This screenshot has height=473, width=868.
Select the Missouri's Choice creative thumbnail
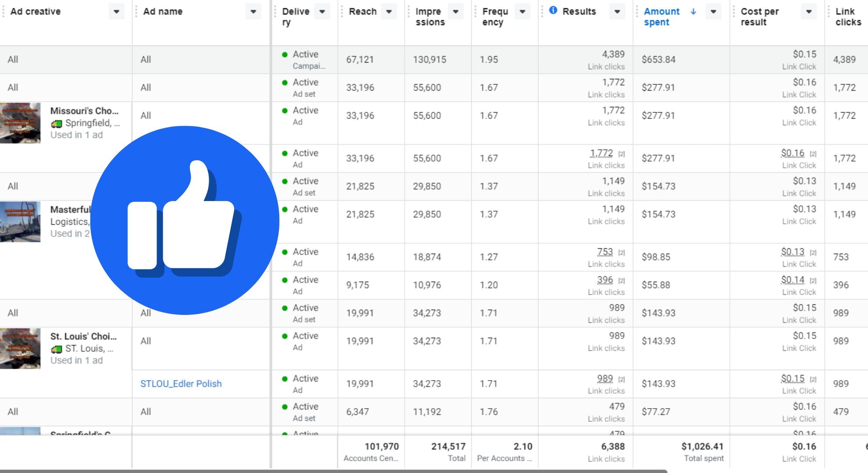[x=20, y=123]
